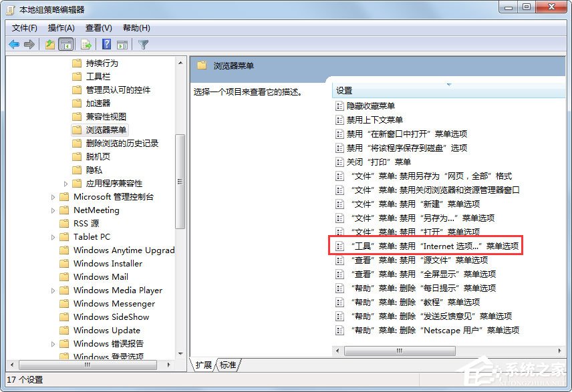Image resolution: width=572 pixels, height=392 pixels.
Task: Click the Filter icon on the toolbar
Action: pyautogui.click(x=144, y=44)
